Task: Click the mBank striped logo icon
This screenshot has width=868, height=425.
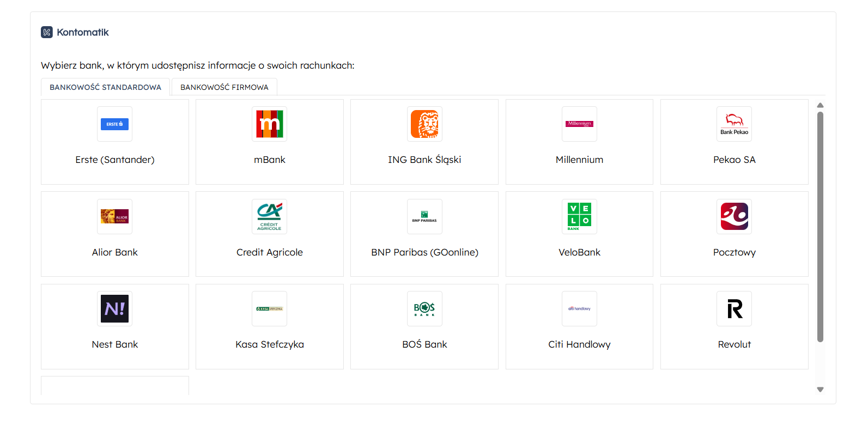Action: click(270, 124)
